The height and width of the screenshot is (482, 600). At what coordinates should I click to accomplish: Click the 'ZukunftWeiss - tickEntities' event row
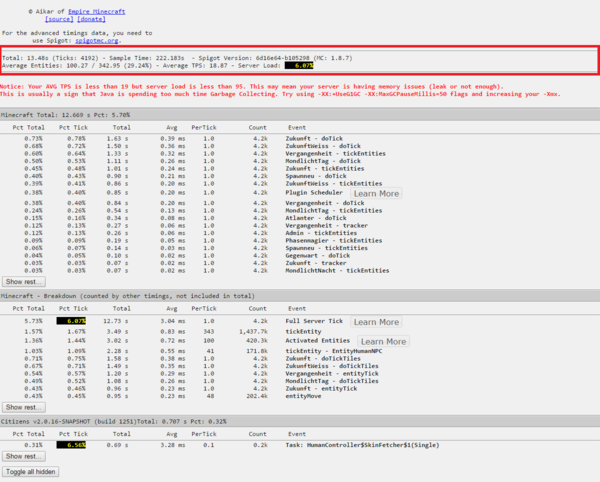(300, 184)
